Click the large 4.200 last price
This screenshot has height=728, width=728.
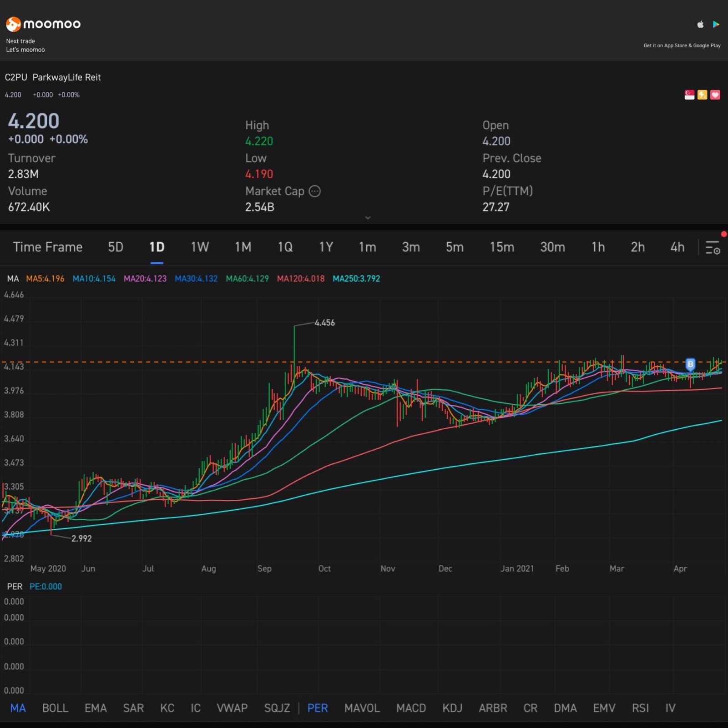(x=34, y=121)
